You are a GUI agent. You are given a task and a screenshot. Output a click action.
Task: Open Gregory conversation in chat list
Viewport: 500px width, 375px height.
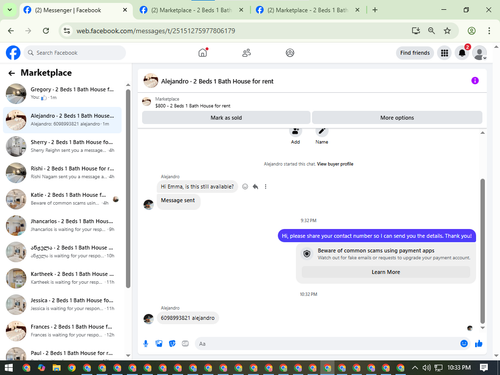(62, 93)
